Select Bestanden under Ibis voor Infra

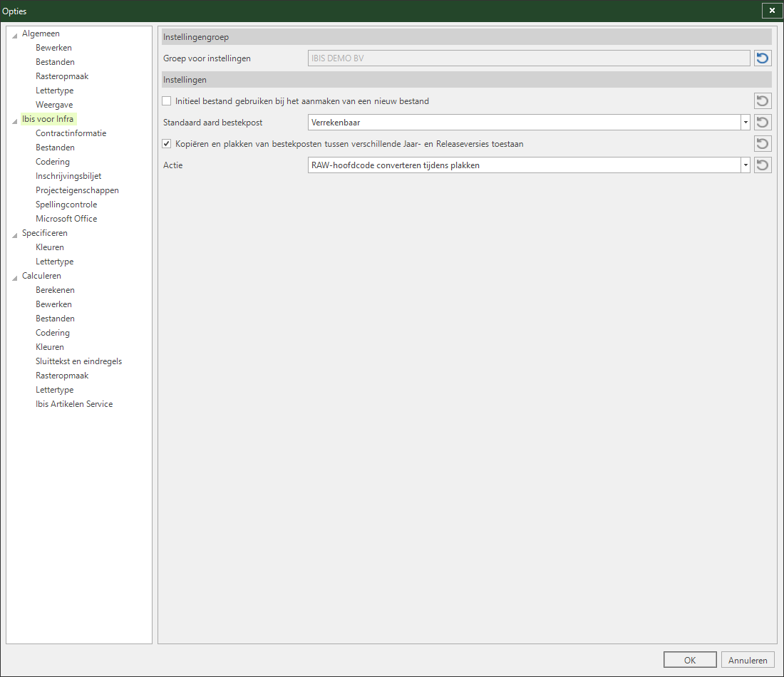click(55, 148)
